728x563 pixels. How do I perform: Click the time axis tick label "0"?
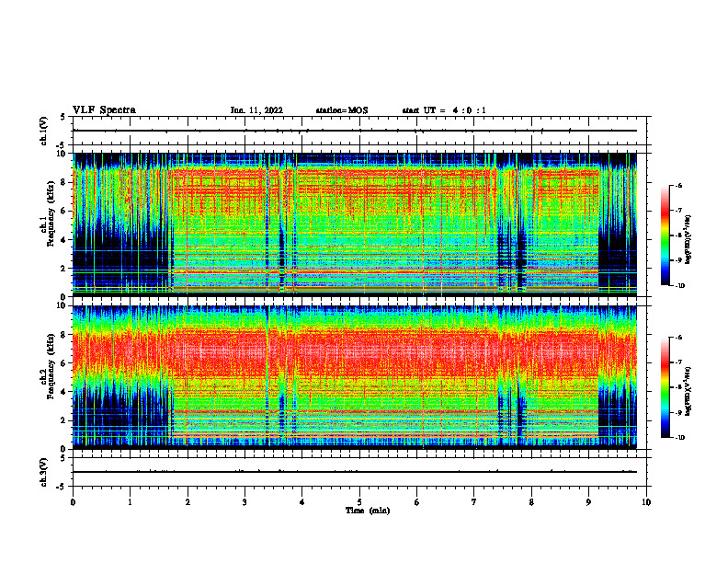point(73,502)
